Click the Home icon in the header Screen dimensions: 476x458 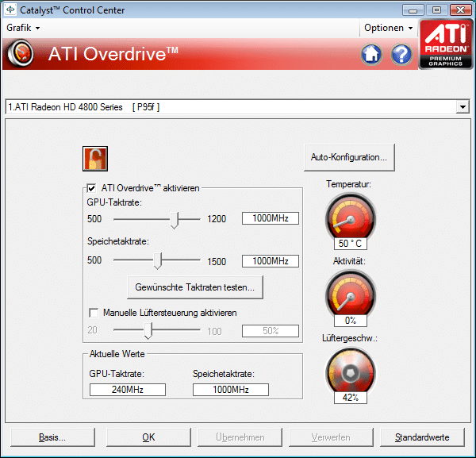pyautogui.click(x=371, y=54)
